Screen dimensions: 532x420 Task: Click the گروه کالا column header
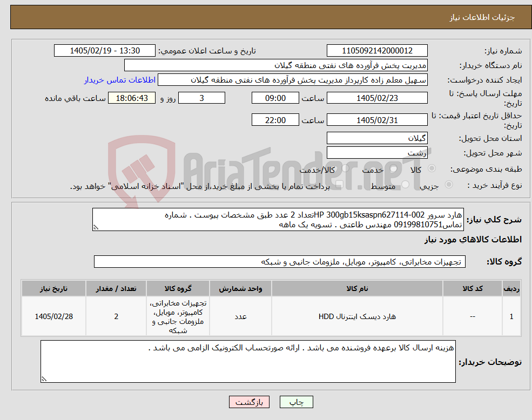178,288
